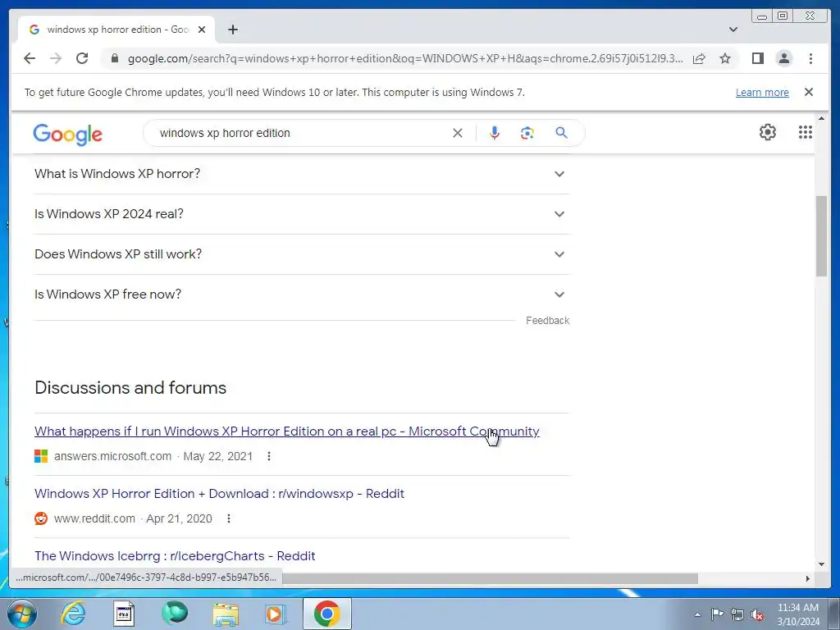840x630 pixels.
Task: Show hidden system tray icons
Action: point(697,614)
